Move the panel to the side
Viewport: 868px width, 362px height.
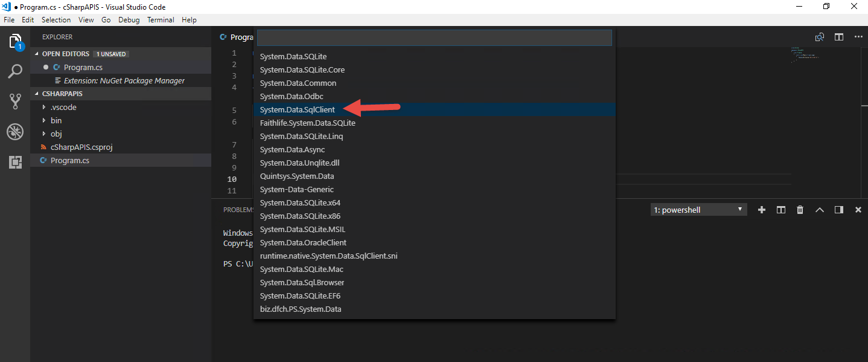[839, 210]
